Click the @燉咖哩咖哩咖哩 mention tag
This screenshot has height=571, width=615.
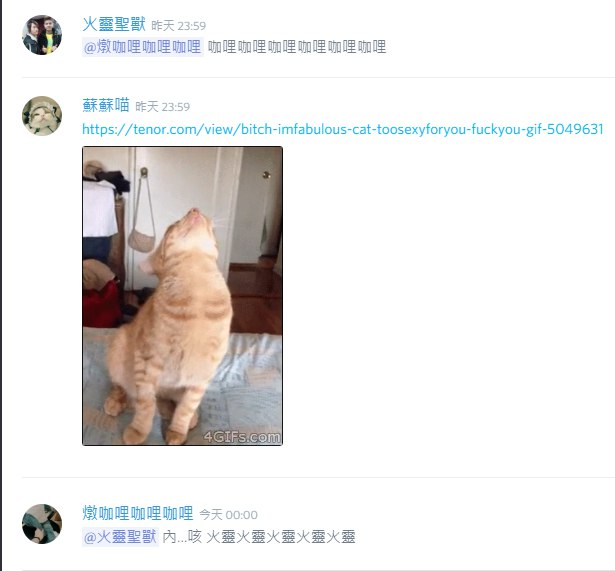point(143,47)
